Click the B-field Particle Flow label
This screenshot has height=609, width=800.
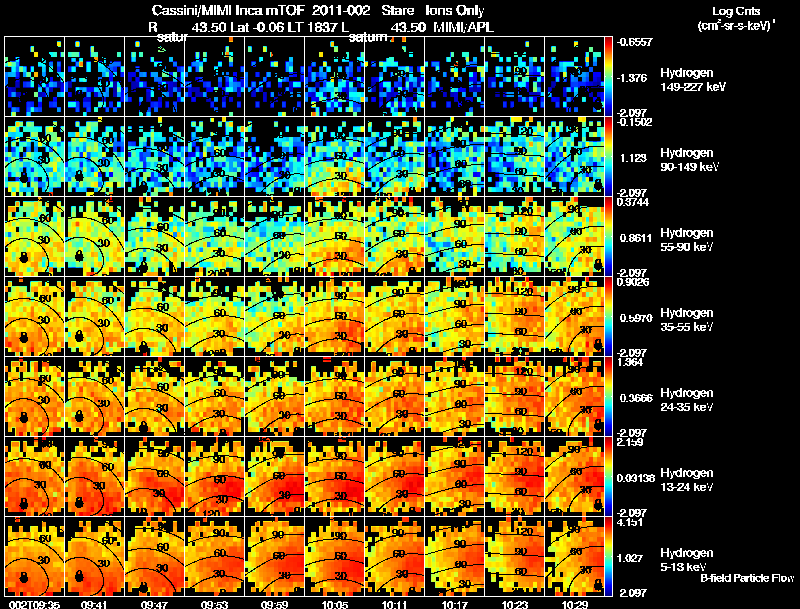[x=747, y=578]
